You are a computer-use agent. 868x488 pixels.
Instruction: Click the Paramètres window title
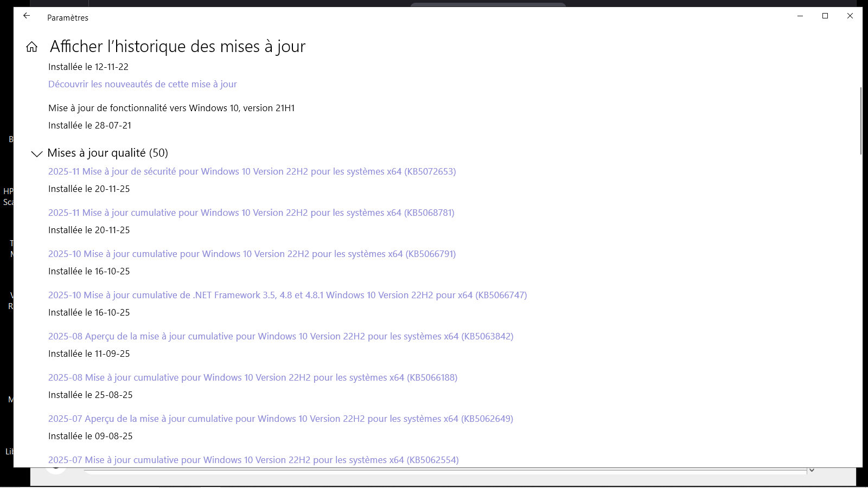[x=68, y=18]
